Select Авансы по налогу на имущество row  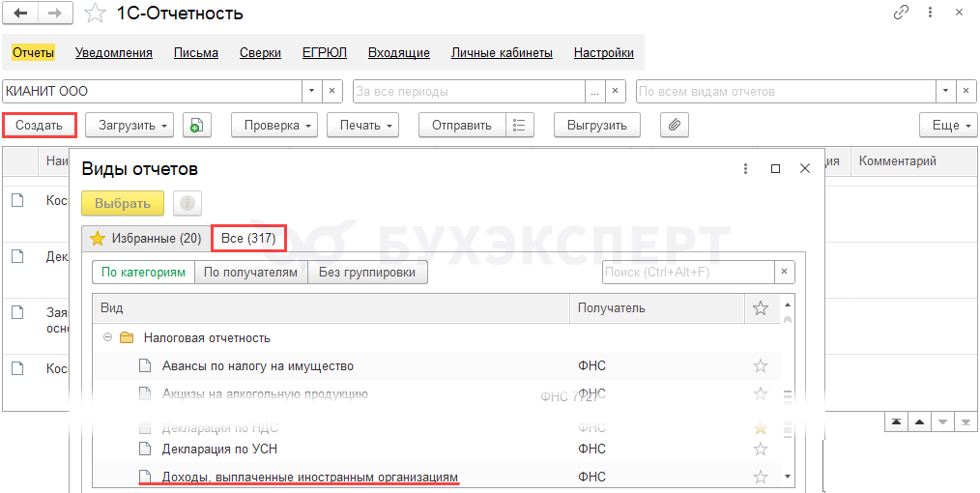[436, 366]
